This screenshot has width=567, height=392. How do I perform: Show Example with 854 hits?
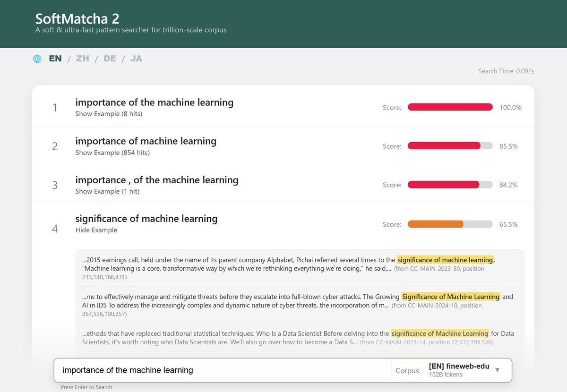tap(112, 153)
